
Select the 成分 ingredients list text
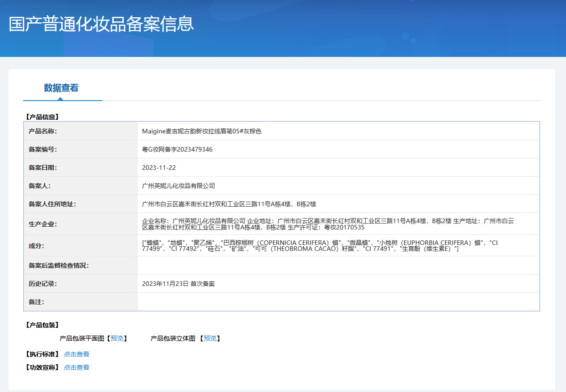pyautogui.click(x=320, y=246)
